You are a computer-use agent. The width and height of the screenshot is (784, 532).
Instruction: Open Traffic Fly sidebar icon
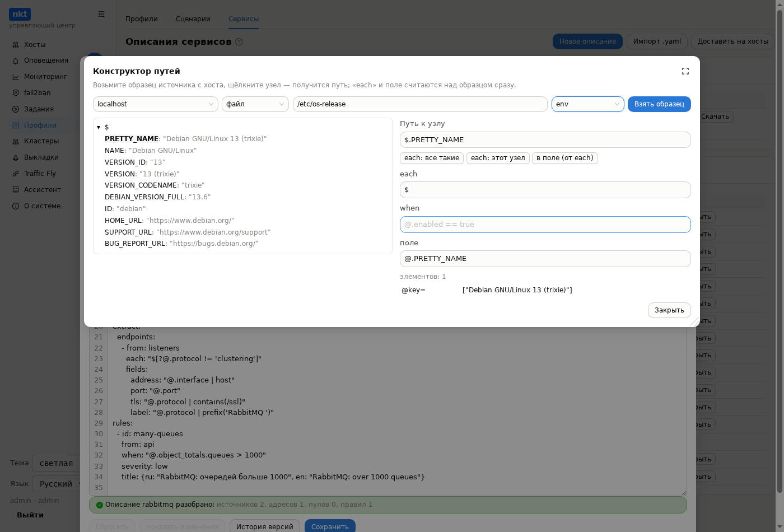tap(16, 174)
